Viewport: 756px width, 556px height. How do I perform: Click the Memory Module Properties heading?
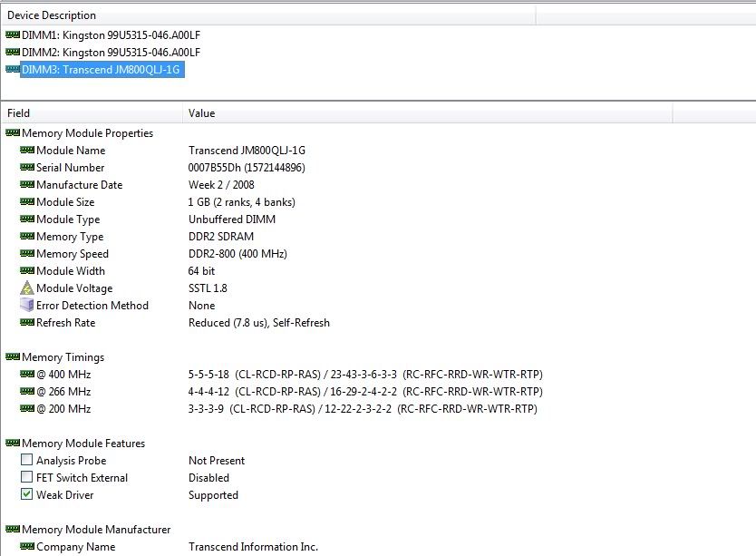(87, 133)
